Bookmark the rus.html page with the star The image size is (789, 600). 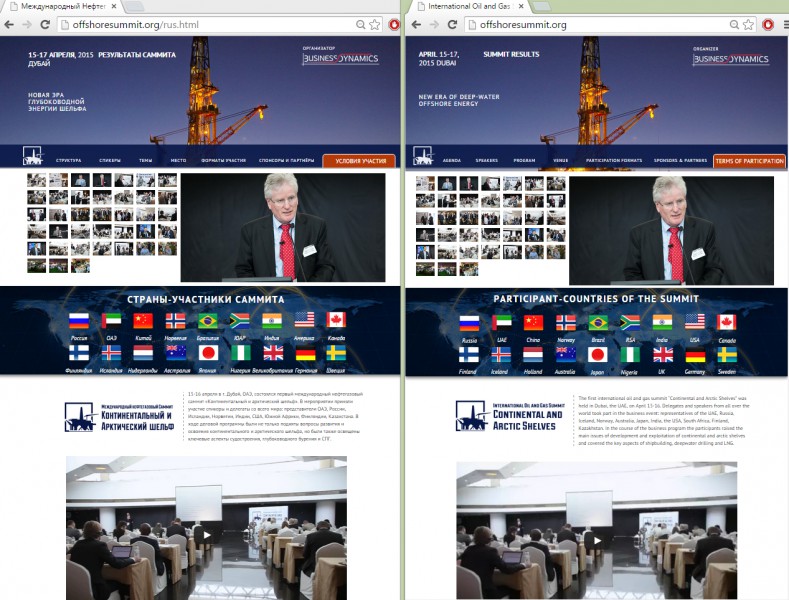pyautogui.click(x=375, y=25)
